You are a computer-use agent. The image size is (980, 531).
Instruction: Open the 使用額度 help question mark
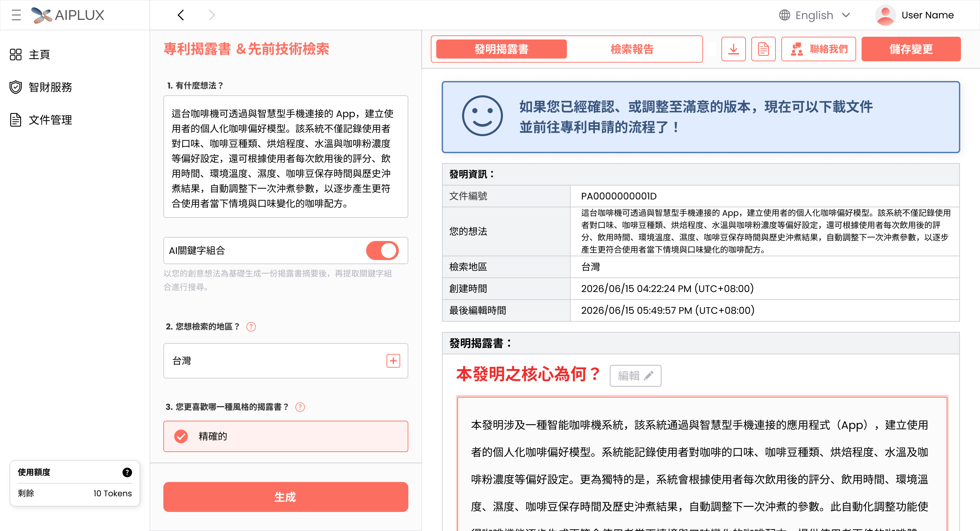(127, 472)
